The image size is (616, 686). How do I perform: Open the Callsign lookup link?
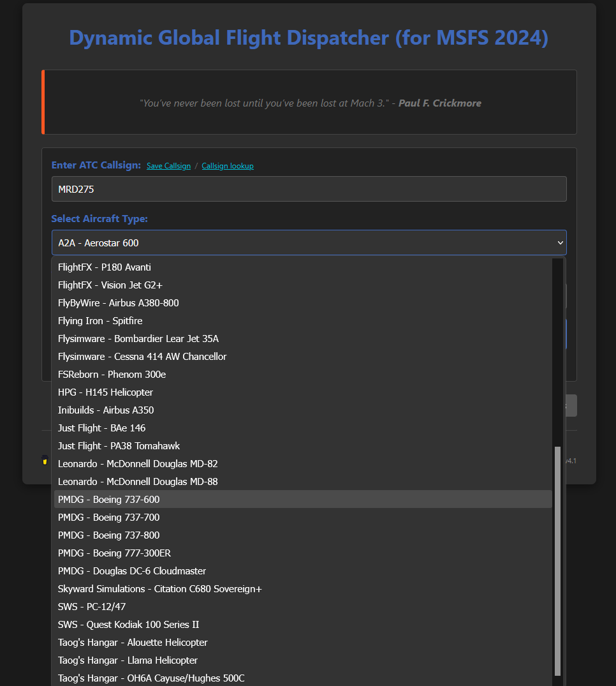click(x=228, y=166)
